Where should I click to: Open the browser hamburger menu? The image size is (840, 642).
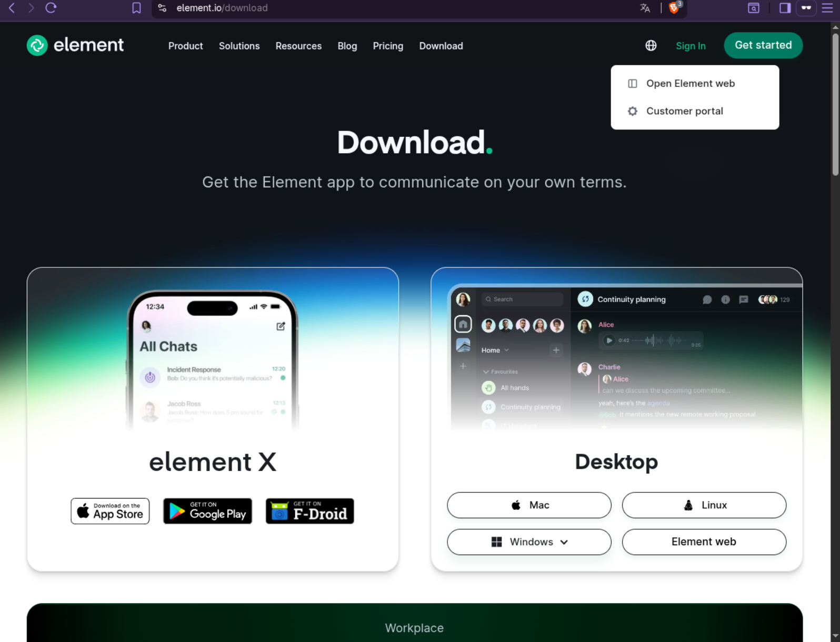827,8
